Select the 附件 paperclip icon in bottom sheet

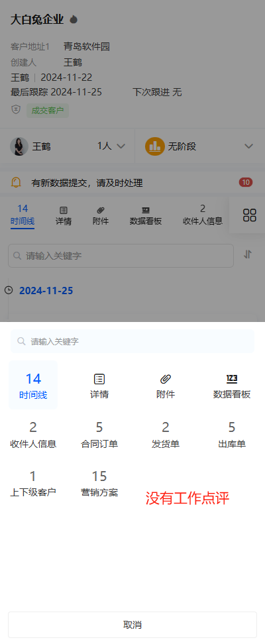(x=166, y=379)
